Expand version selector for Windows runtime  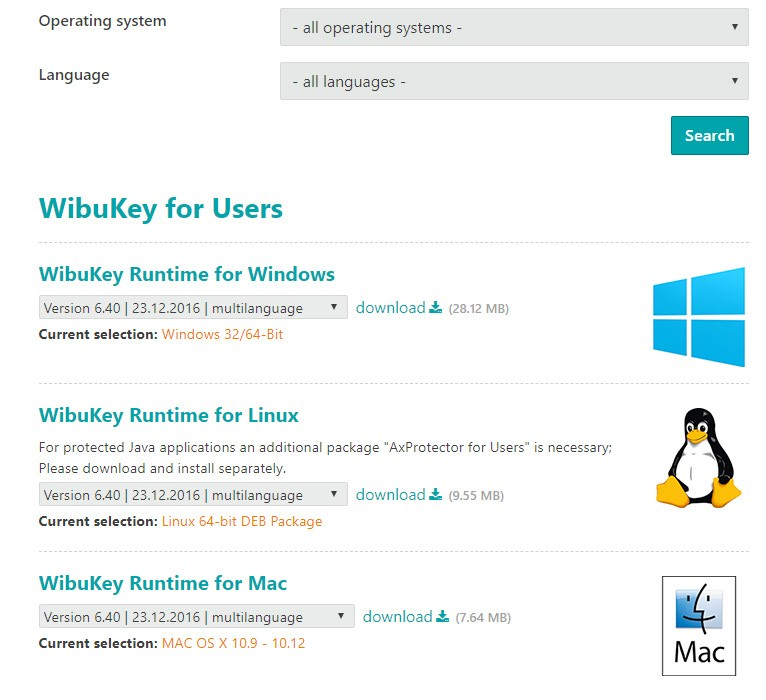[x=193, y=308]
